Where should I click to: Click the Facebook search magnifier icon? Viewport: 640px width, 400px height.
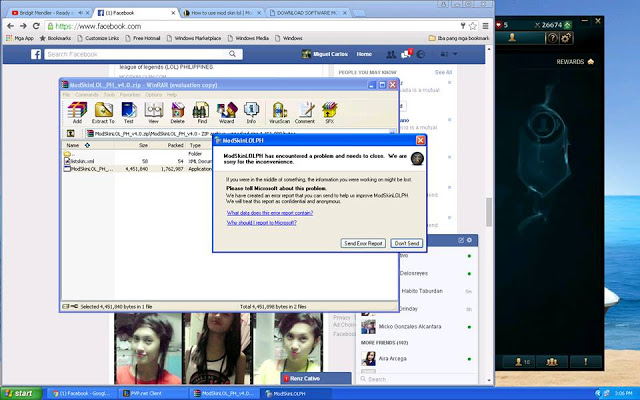232,54
